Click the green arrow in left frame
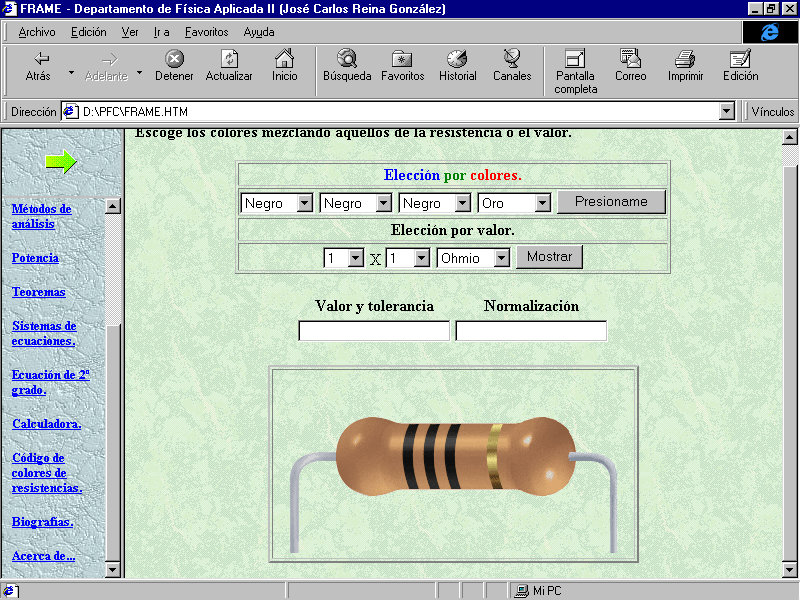Screen dimensions: 800x600 [61, 162]
